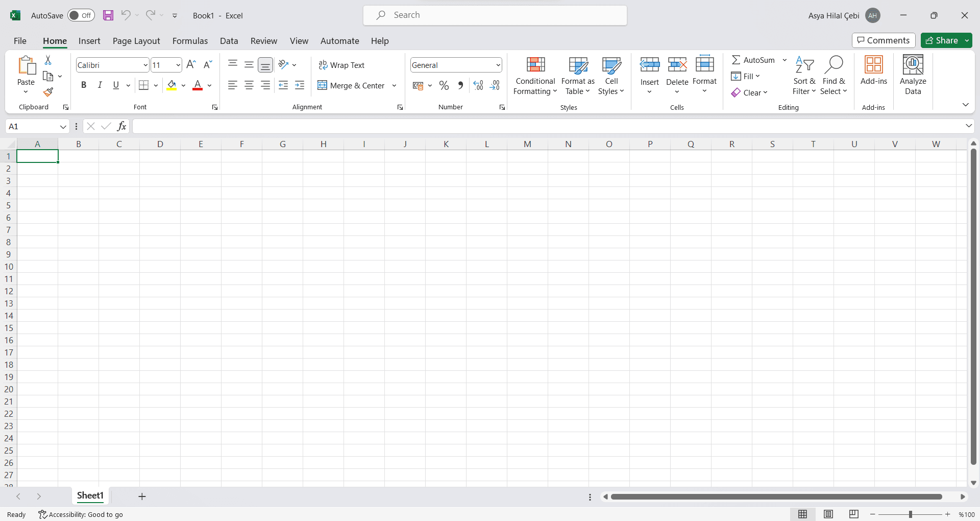980x521 pixels.
Task: Expand the font name Calibri dropdown
Action: (145, 65)
